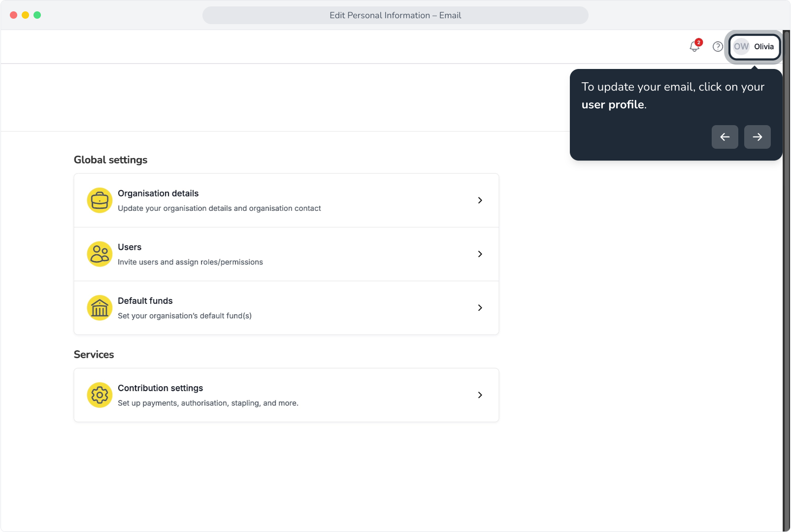This screenshot has width=791, height=532.
Task: Open the Olivia user profile button
Action: [x=755, y=47]
